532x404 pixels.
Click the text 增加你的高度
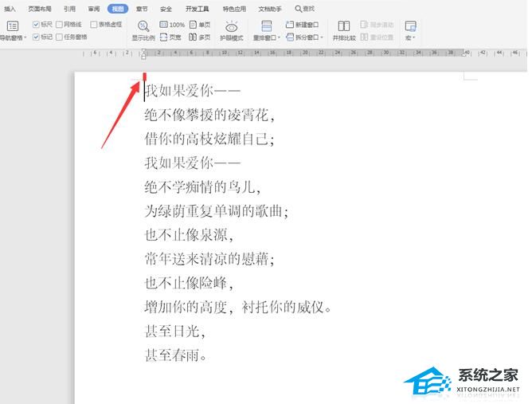[186, 308]
